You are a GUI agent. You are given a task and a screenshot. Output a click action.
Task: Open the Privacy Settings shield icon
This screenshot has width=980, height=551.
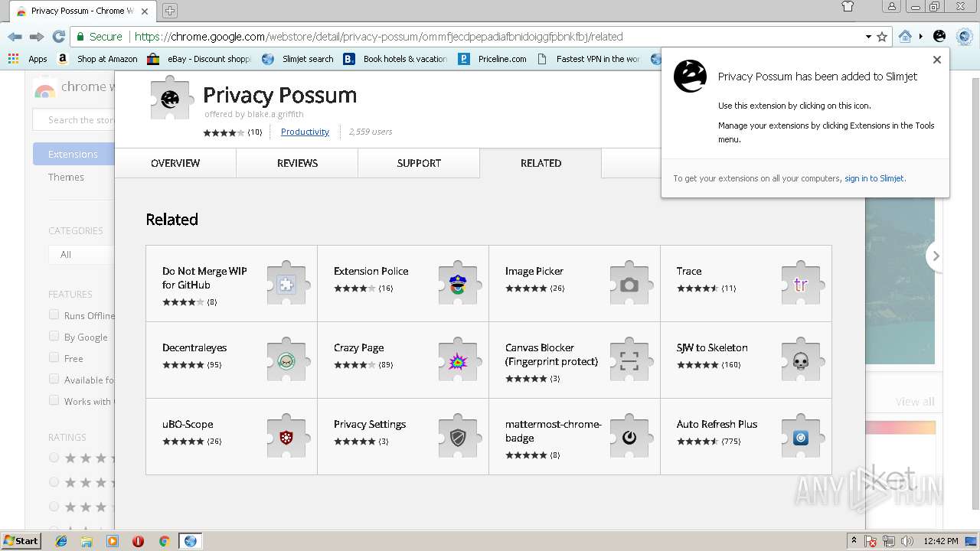click(x=458, y=437)
